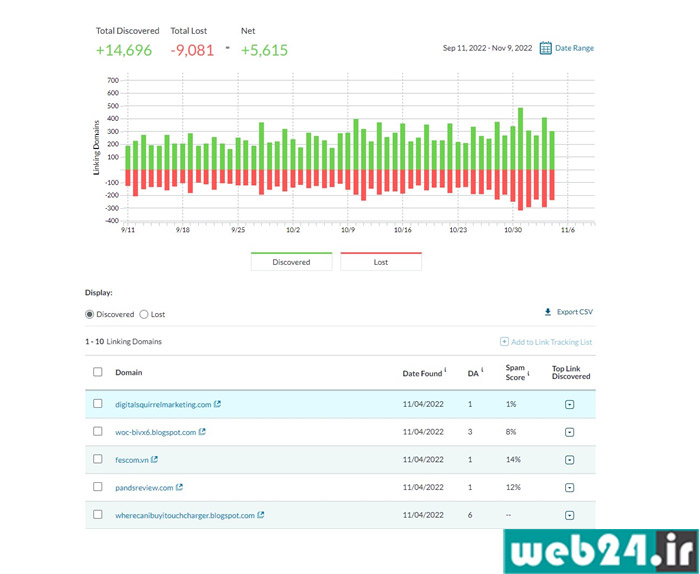The height and width of the screenshot is (574, 700).
Task: Expand Top Link Discovered for wherecanibuyitouchcharger.blogspot.com
Action: (570, 515)
